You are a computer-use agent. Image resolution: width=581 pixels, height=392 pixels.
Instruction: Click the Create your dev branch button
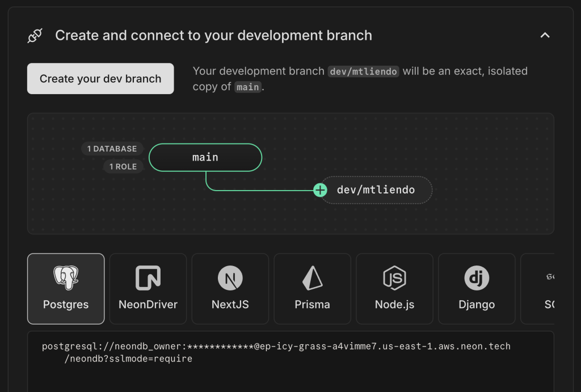pos(100,78)
